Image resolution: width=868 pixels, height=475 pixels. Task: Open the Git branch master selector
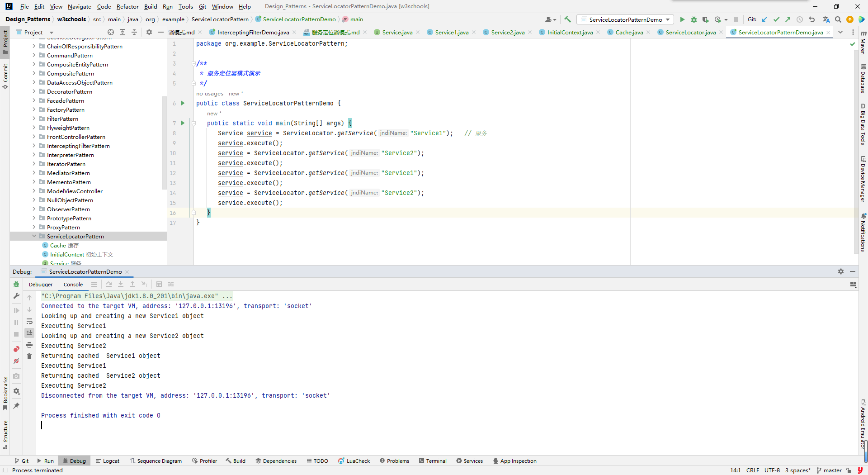(829, 470)
